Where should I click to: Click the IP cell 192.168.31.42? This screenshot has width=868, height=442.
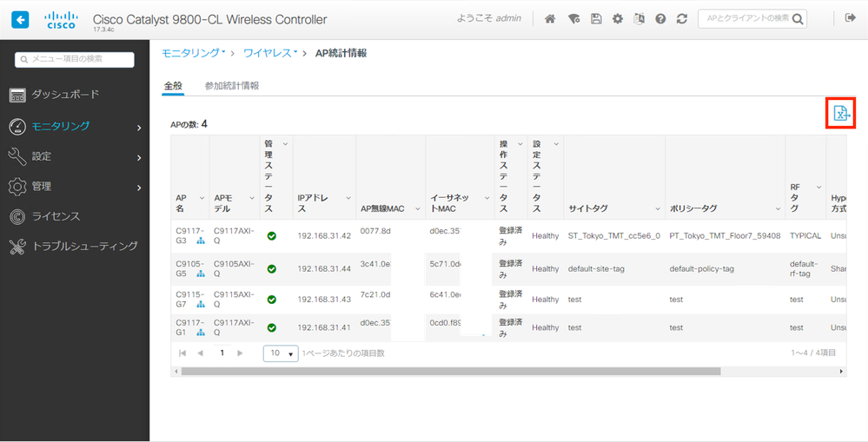pyautogui.click(x=324, y=235)
